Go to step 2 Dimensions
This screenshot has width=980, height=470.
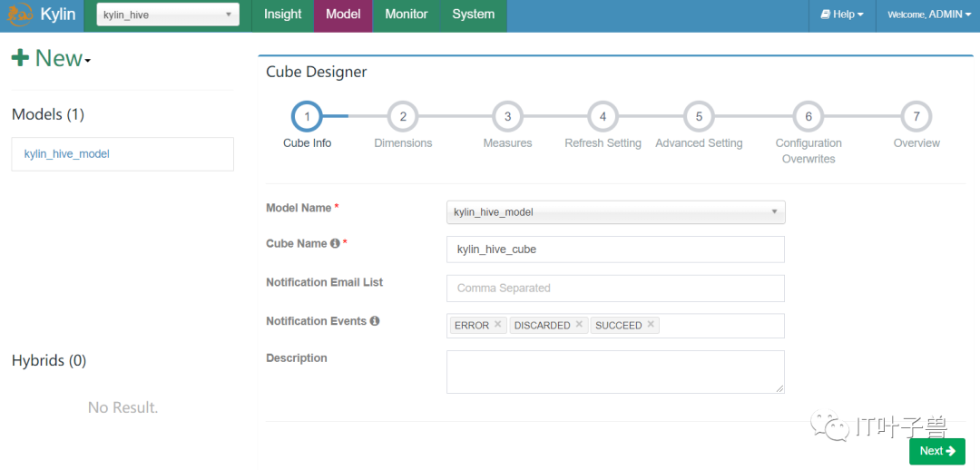[403, 116]
